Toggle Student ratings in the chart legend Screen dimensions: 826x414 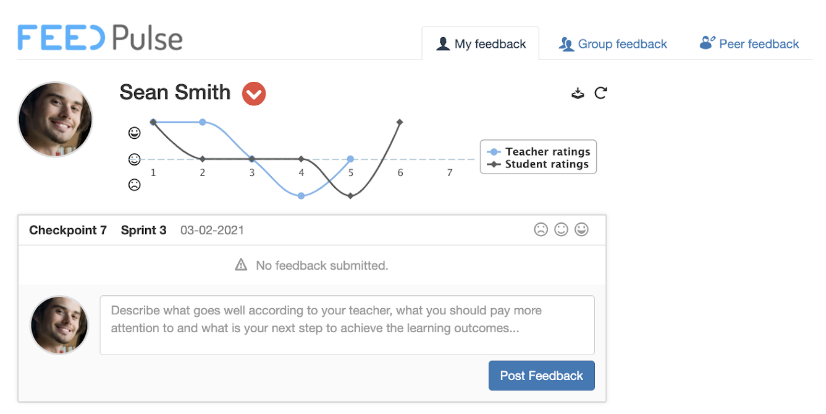coord(538,164)
